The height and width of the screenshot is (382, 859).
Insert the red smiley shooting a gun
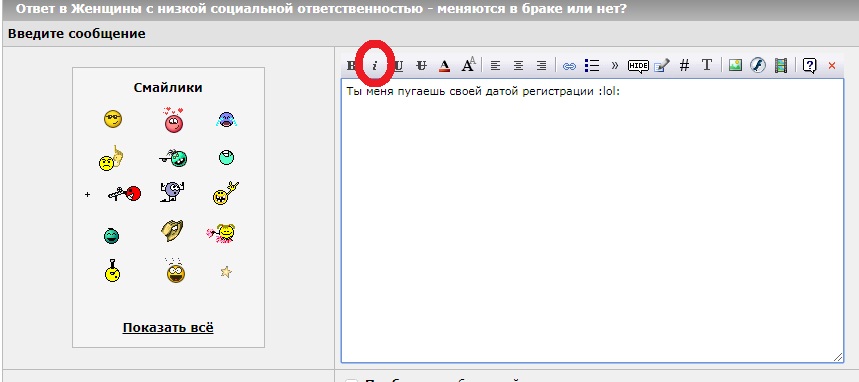tap(124, 193)
